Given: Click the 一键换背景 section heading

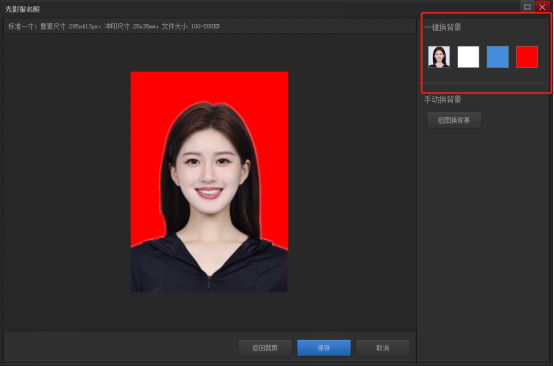Looking at the screenshot, I should [x=443, y=28].
